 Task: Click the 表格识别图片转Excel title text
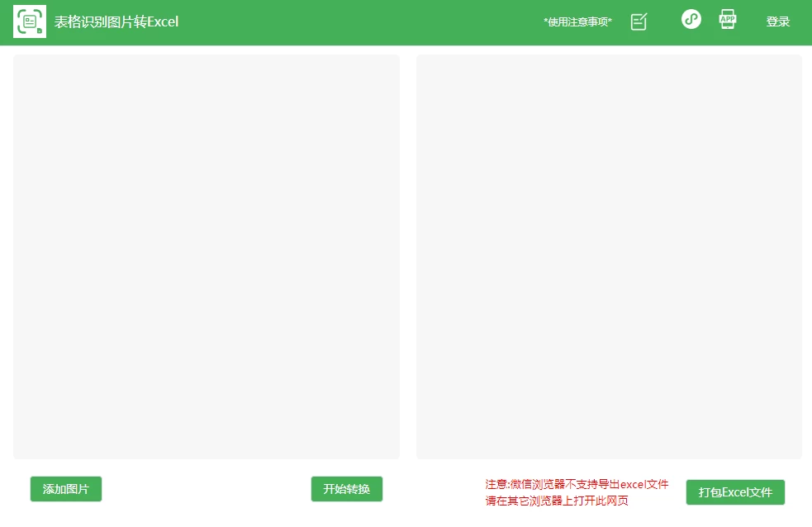116,22
